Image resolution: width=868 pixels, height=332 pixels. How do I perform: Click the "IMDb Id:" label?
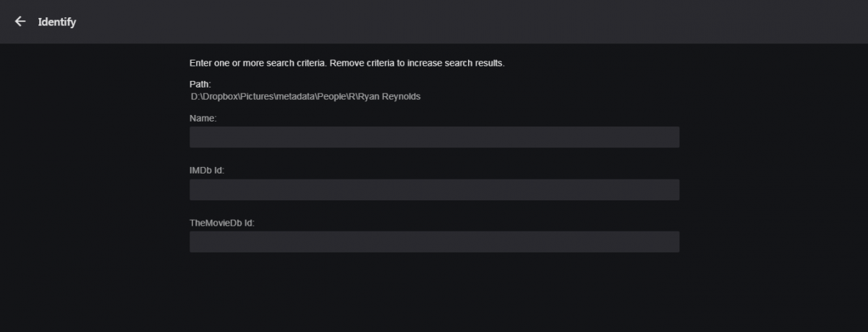(207, 170)
